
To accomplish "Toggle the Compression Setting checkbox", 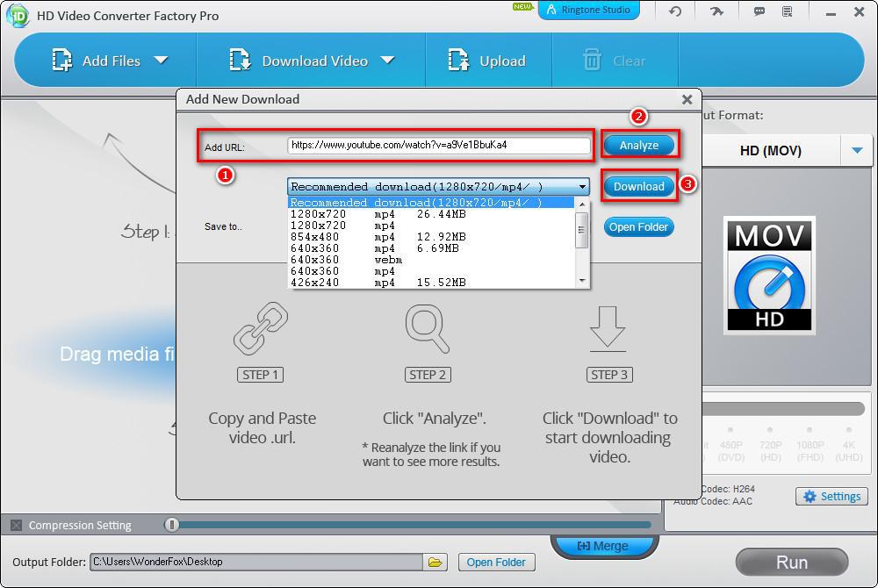I will pos(16,525).
